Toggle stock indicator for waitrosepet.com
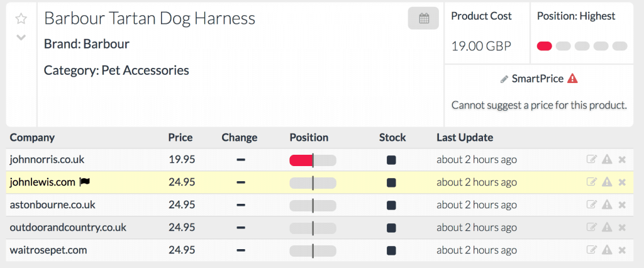644x268 pixels. click(391, 250)
